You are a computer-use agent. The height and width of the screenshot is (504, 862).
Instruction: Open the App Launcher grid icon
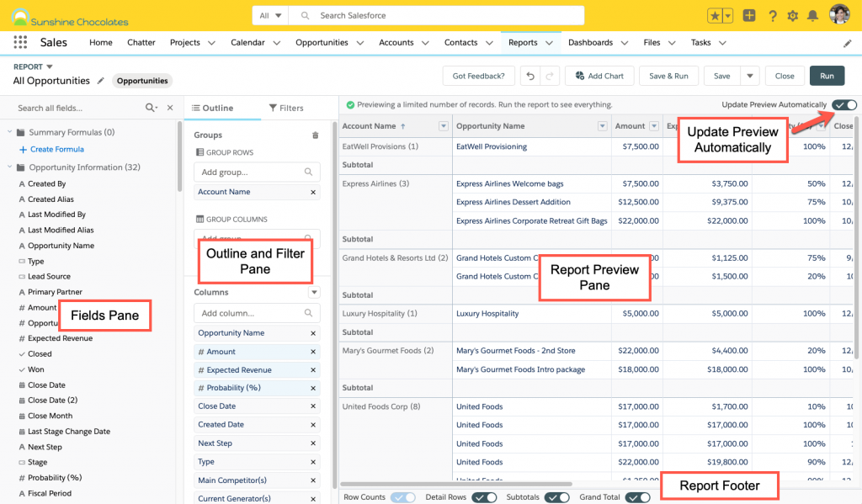click(x=20, y=42)
